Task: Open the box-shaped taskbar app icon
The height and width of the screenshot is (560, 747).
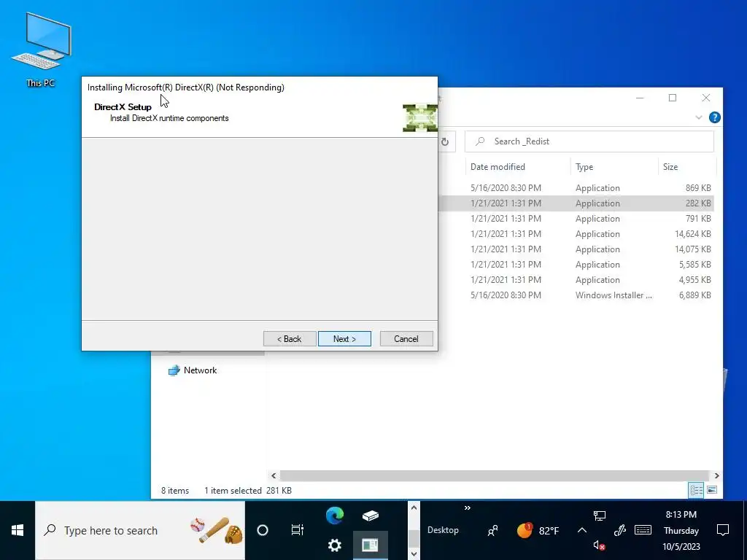Action: click(370, 516)
